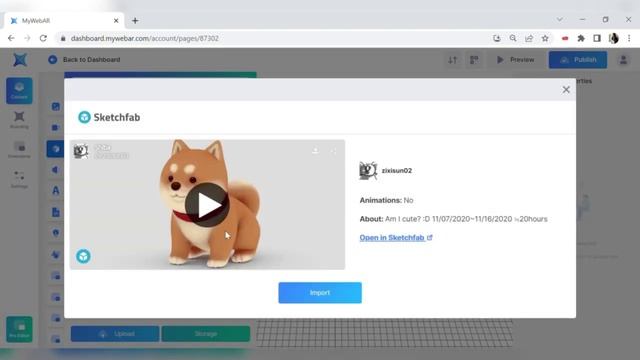Go Back to Dashboard
640x360 pixels.
click(x=84, y=60)
